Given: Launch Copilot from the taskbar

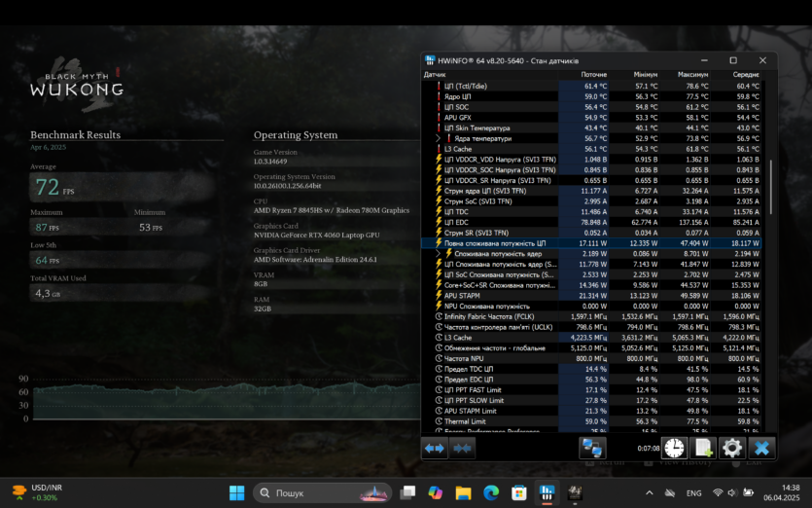Looking at the screenshot, I should pos(436,492).
